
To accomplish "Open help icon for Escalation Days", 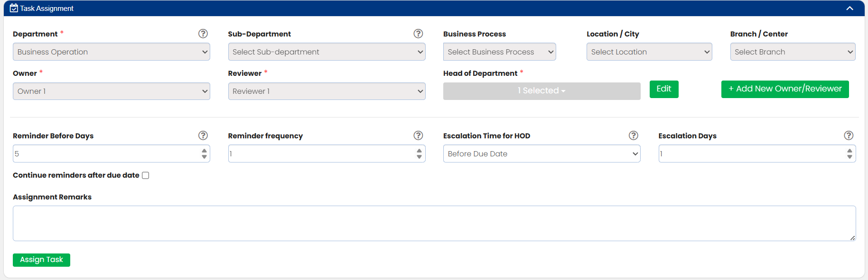I will click(849, 135).
